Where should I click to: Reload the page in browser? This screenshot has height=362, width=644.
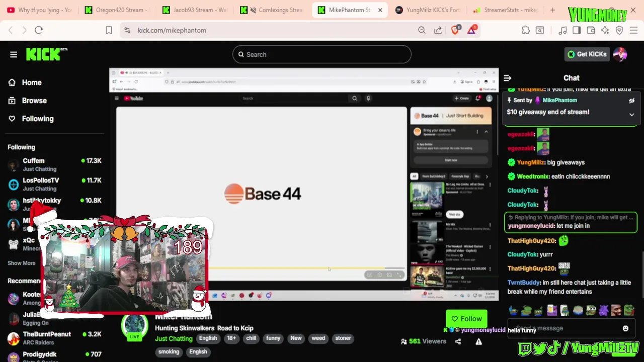coord(39,30)
